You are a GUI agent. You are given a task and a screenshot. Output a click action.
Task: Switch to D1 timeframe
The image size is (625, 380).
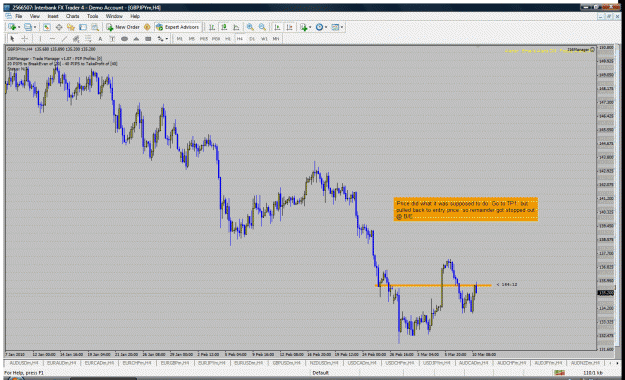(x=252, y=39)
